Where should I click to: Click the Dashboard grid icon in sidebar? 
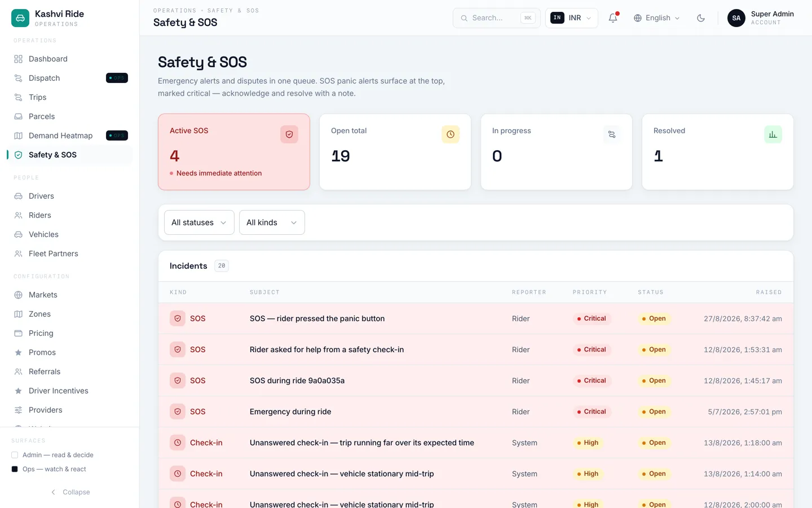point(18,59)
